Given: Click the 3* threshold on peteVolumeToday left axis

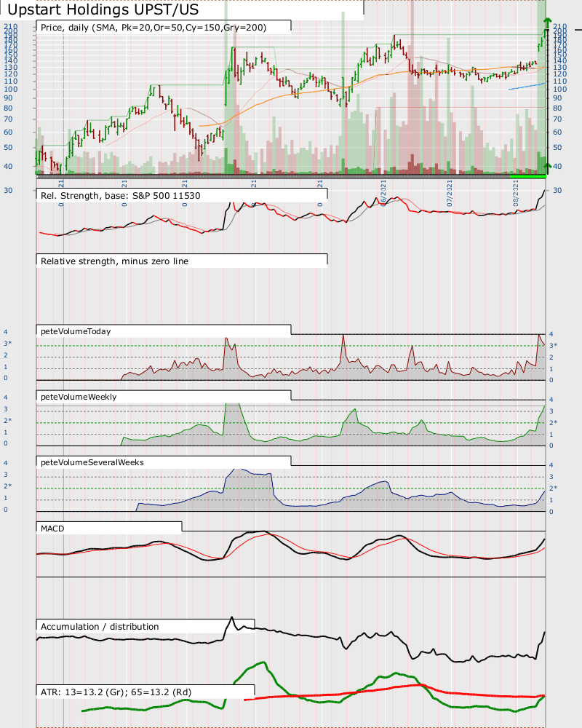Looking at the screenshot, I should [x=7, y=344].
